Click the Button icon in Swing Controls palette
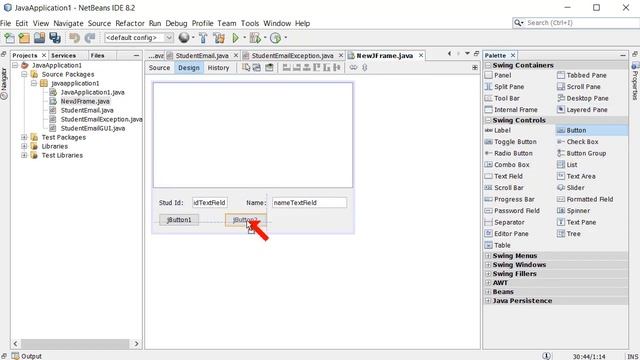This screenshot has height=360, width=640. click(561, 130)
